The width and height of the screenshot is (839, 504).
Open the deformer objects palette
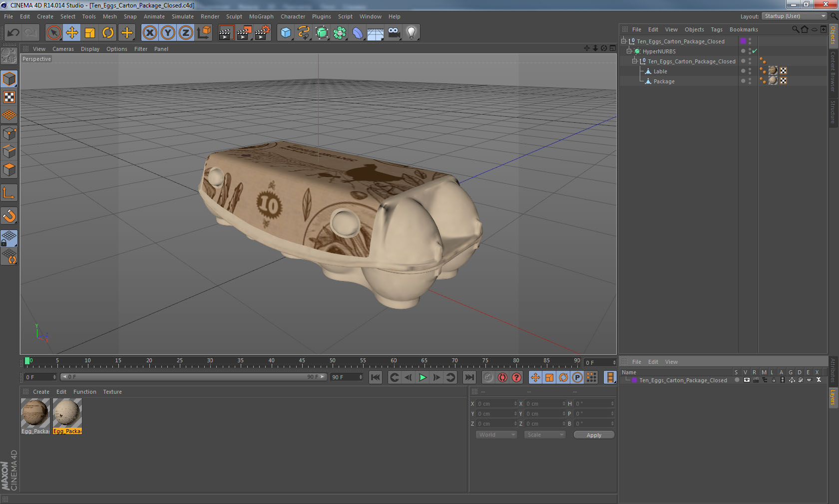tap(358, 33)
